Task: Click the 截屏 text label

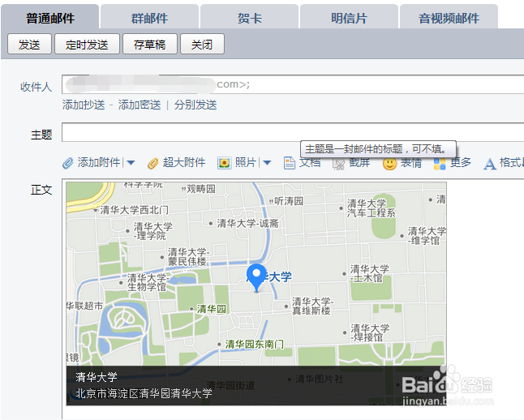Action: tap(359, 162)
